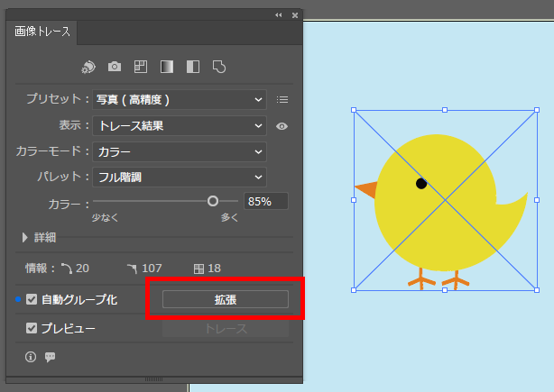Click the paths count value 20
Screen dimensions: 554x392
82,269
